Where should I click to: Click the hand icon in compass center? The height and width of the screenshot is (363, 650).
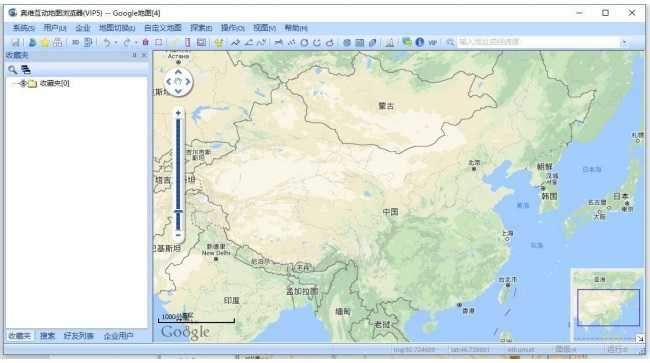(x=178, y=82)
